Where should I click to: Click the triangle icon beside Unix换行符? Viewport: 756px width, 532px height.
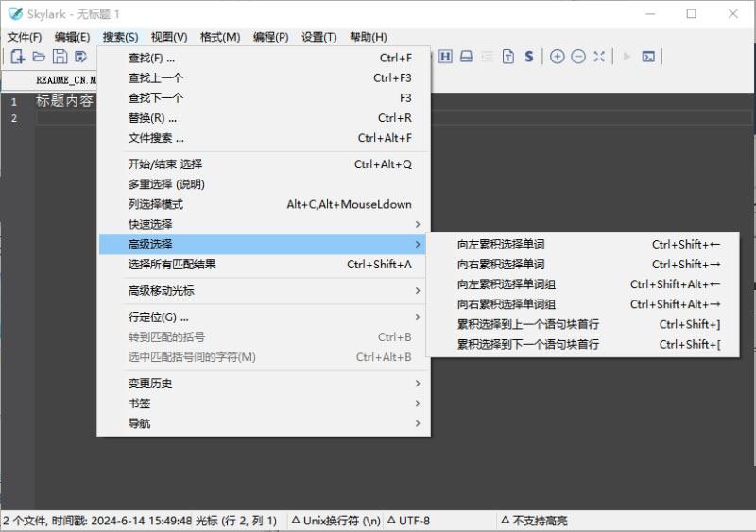(296, 520)
